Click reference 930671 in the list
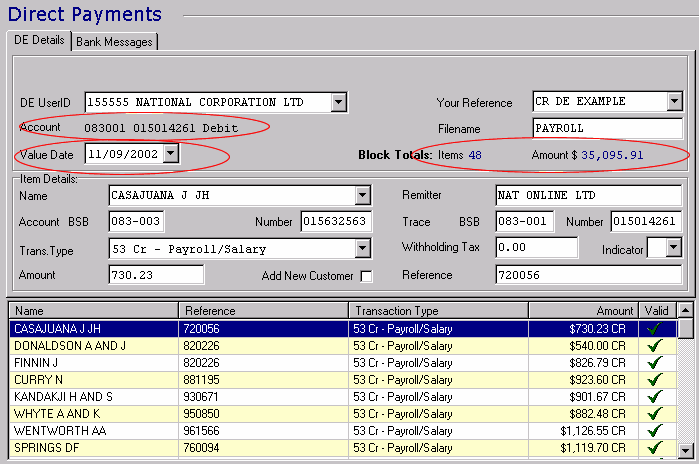The width and height of the screenshot is (699, 464). coord(201,397)
